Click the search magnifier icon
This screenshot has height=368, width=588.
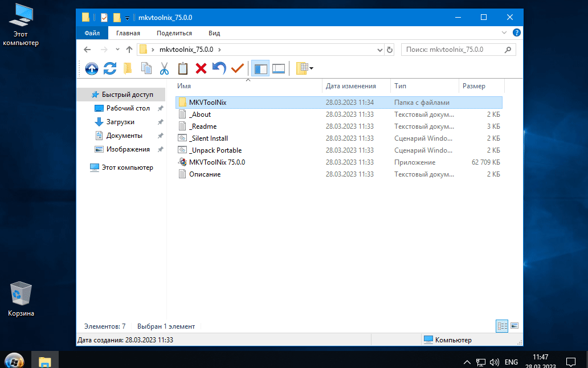tap(508, 50)
